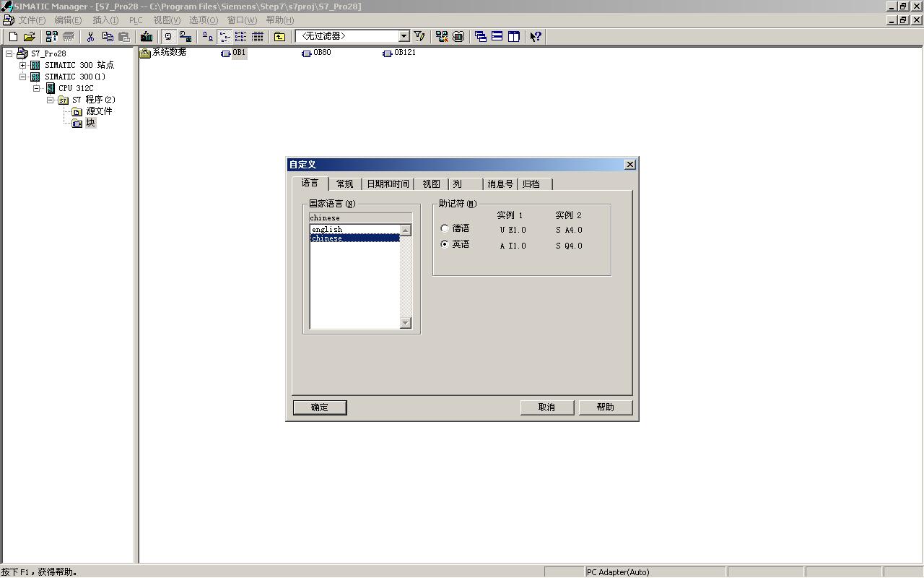Switch to the 列 tab
Image resolution: width=924 pixels, height=578 pixels.
pyautogui.click(x=466, y=184)
